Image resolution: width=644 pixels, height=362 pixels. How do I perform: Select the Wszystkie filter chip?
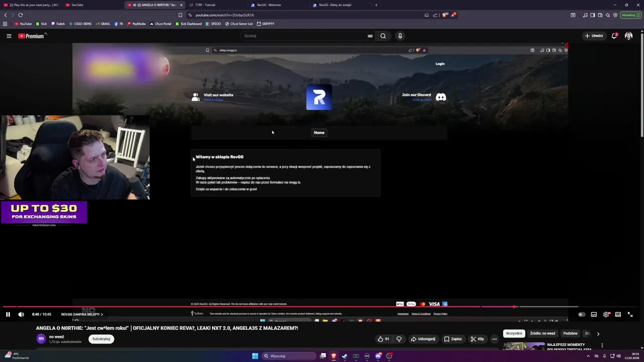(514, 333)
